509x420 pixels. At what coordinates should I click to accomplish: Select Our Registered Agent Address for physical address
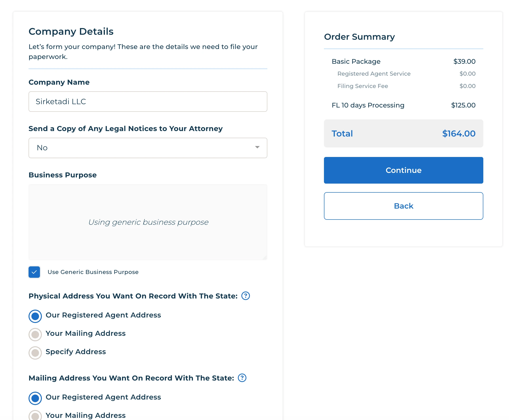click(x=35, y=316)
